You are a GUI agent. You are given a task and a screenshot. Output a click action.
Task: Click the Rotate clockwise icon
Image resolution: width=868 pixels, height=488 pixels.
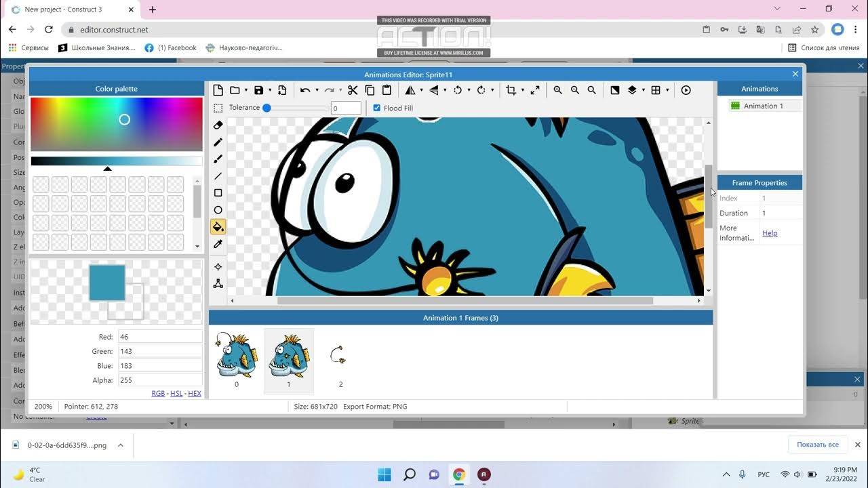[481, 90]
